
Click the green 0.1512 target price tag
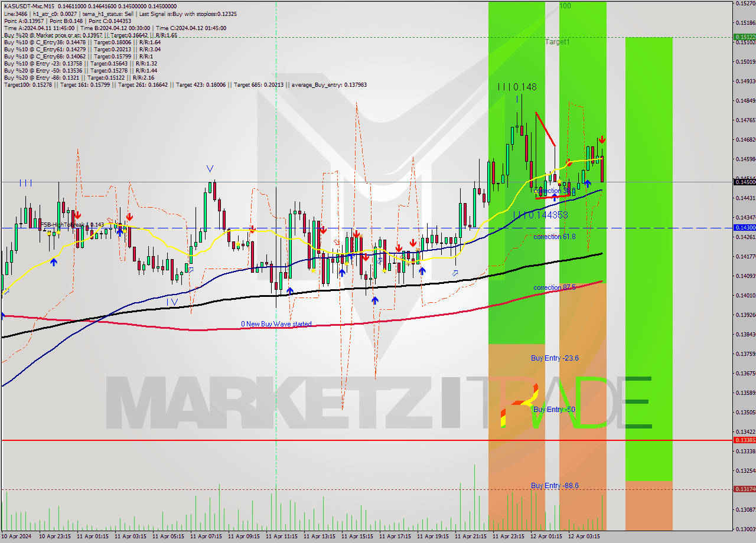pyautogui.click(x=744, y=37)
